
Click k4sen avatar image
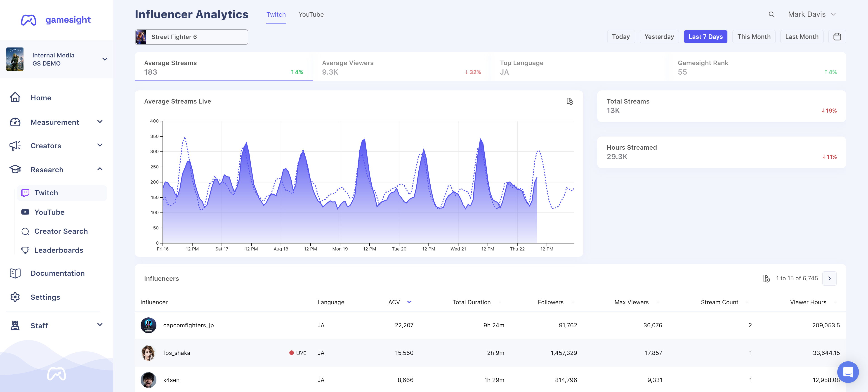coord(148,380)
